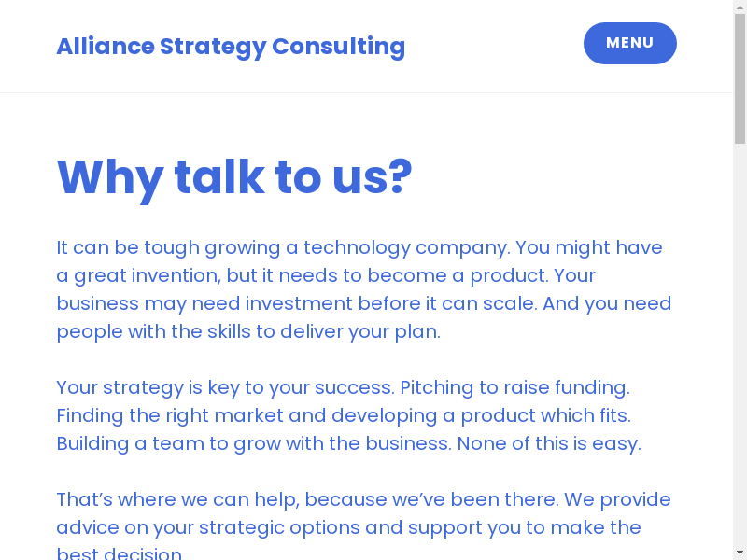Click the vertical scrollbar thumb
Viewport: 747px width, 560px height.
coord(740,79)
